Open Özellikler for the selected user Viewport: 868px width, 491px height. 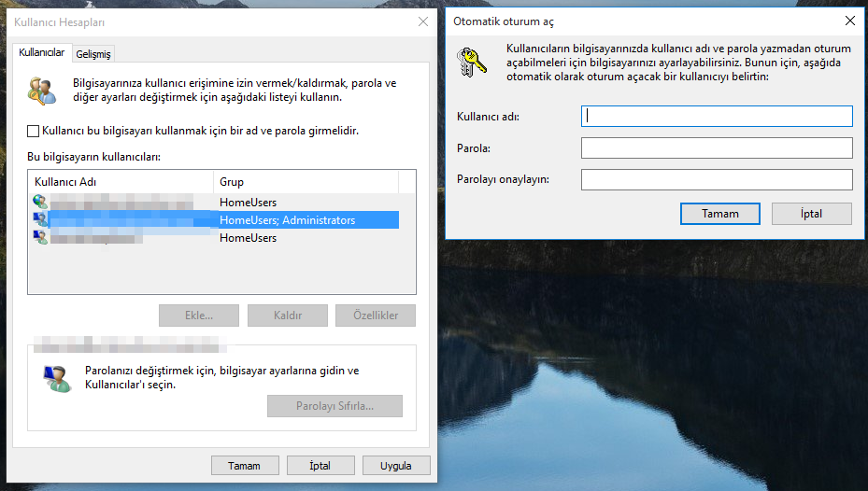tap(375, 316)
